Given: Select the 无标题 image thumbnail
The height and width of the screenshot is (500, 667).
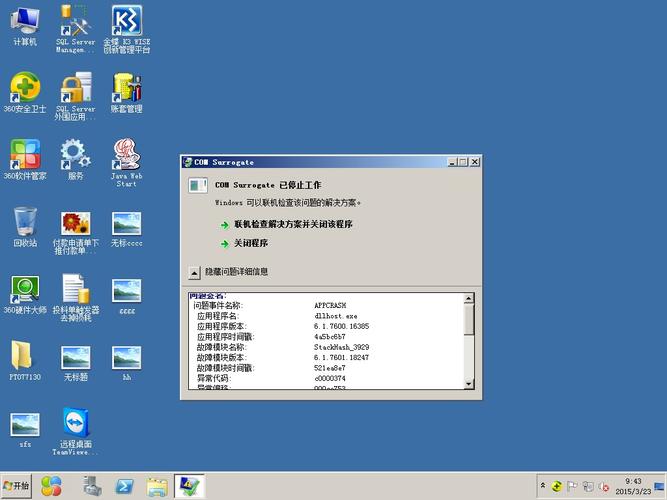Looking at the screenshot, I should [75, 356].
